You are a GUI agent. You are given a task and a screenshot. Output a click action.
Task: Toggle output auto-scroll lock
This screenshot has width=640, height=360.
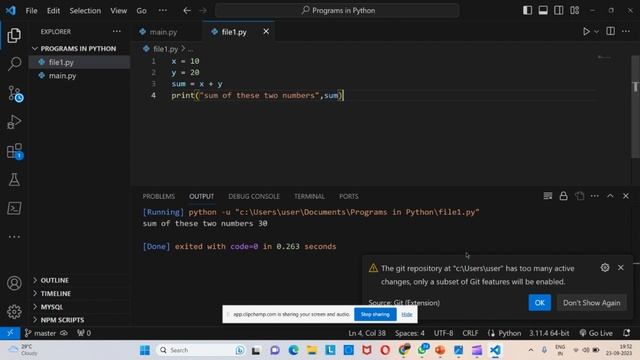click(x=563, y=196)
